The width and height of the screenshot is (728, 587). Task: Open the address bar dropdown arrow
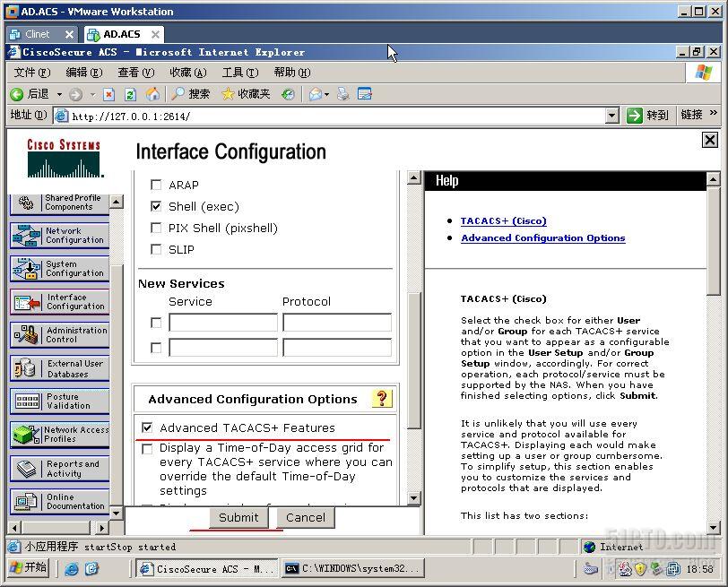612,116
